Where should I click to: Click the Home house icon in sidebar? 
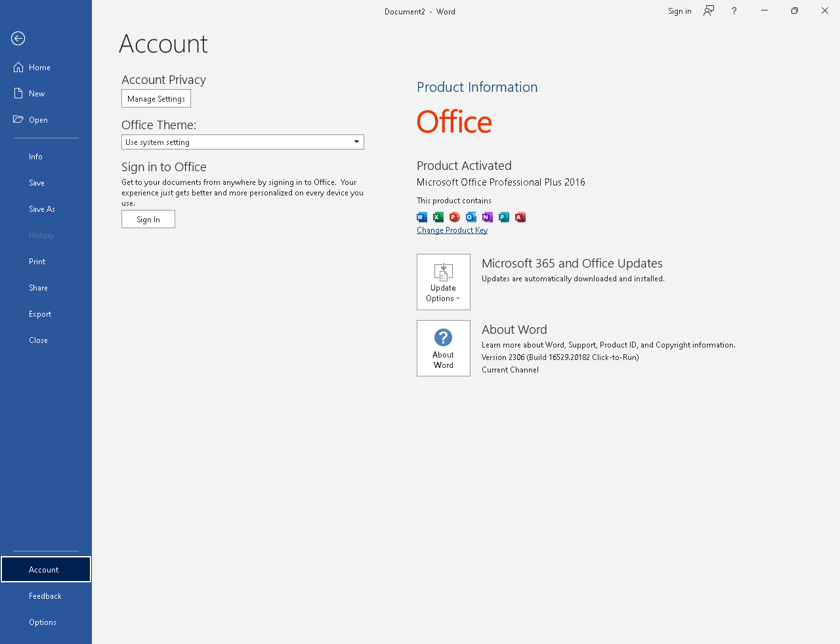pos(18,68)
